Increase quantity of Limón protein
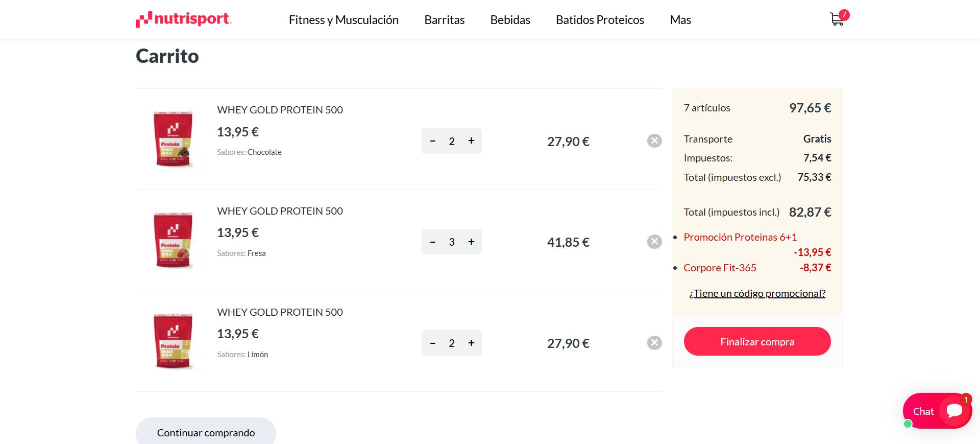Image resolution: width=980 pixels, height=444 pixels. pyautogui.click(x=471, y=343)
